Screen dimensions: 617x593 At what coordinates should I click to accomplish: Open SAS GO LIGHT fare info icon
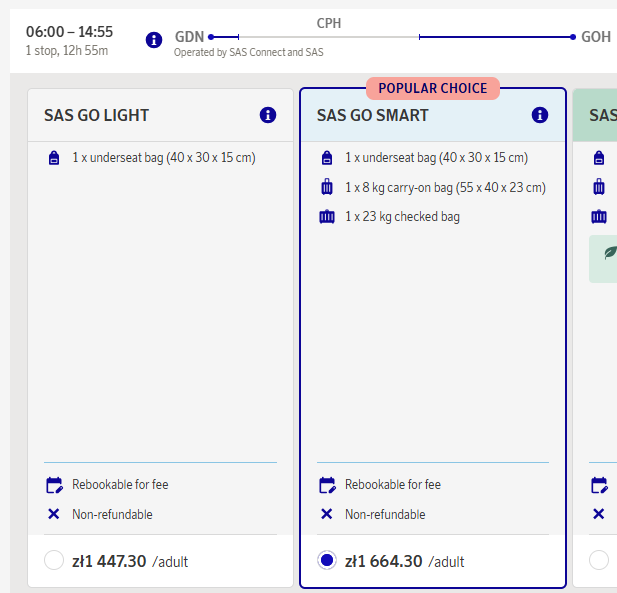[x=268, y=115]
